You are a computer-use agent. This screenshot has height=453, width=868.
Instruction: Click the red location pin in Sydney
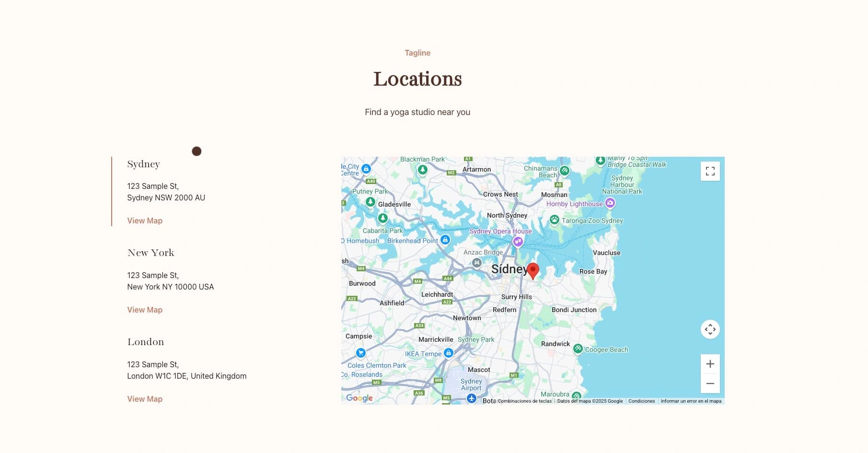532,271
